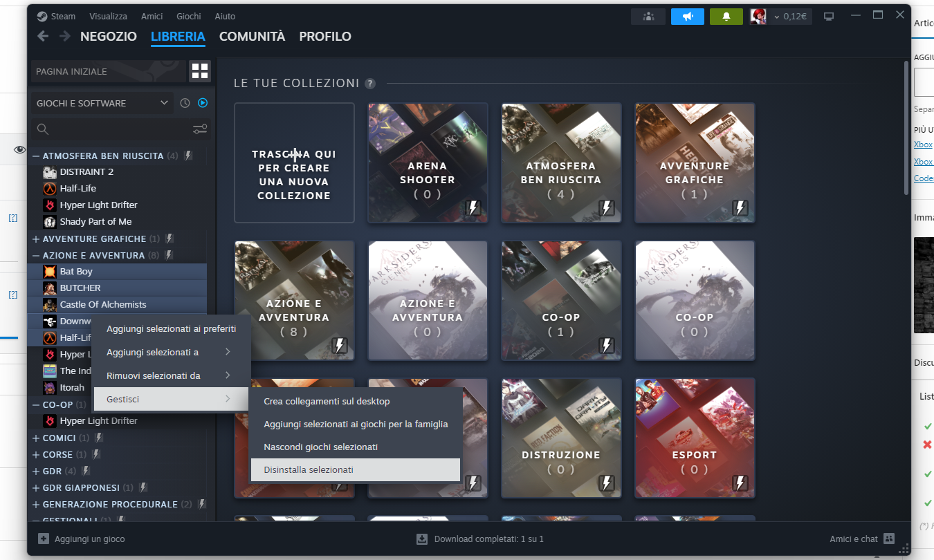Open the Visualizza menu

click(109, 16)
